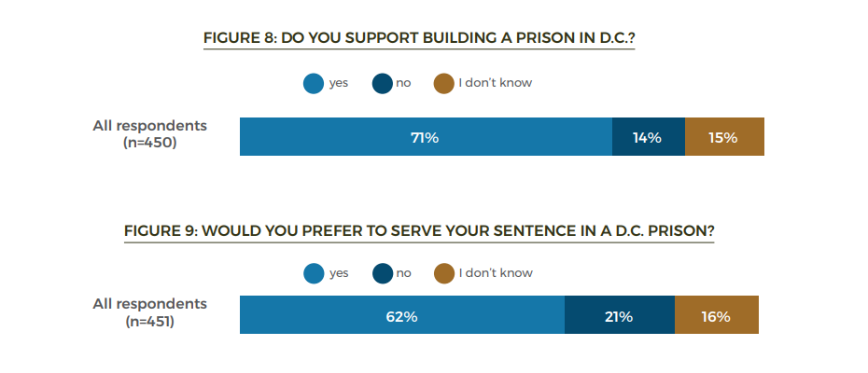The width and height of the screenshot is (868, 373).
Task: Select the 71% bar segment in Figure 8
Action: [x=426, y=137]
